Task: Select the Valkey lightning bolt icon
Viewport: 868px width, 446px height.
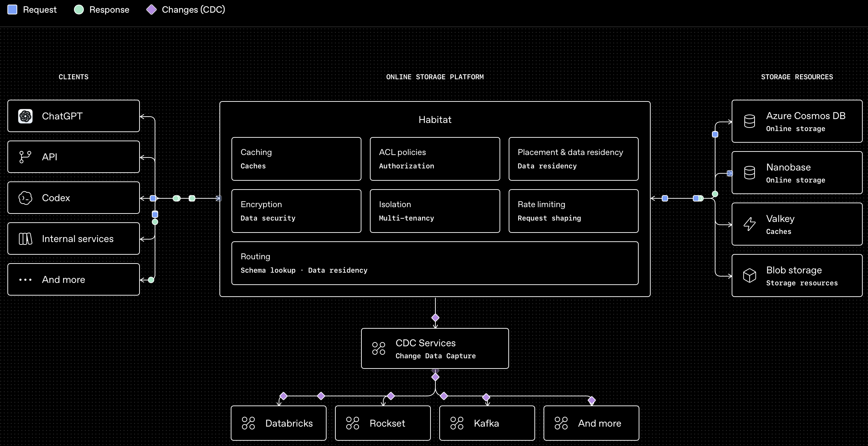Action: (x=750, y=224)
